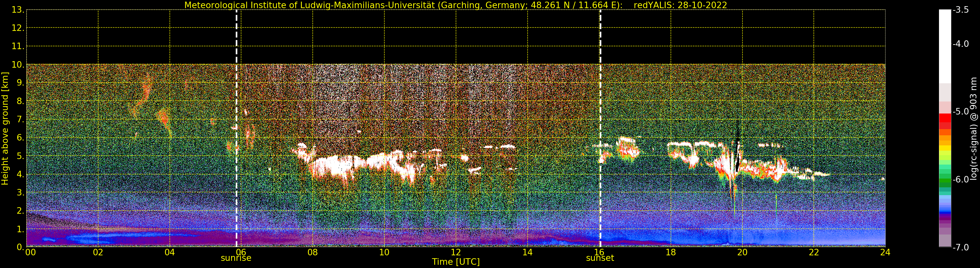
Task: Click the 04 tick on the time axis
Action: tap(170, 252)
